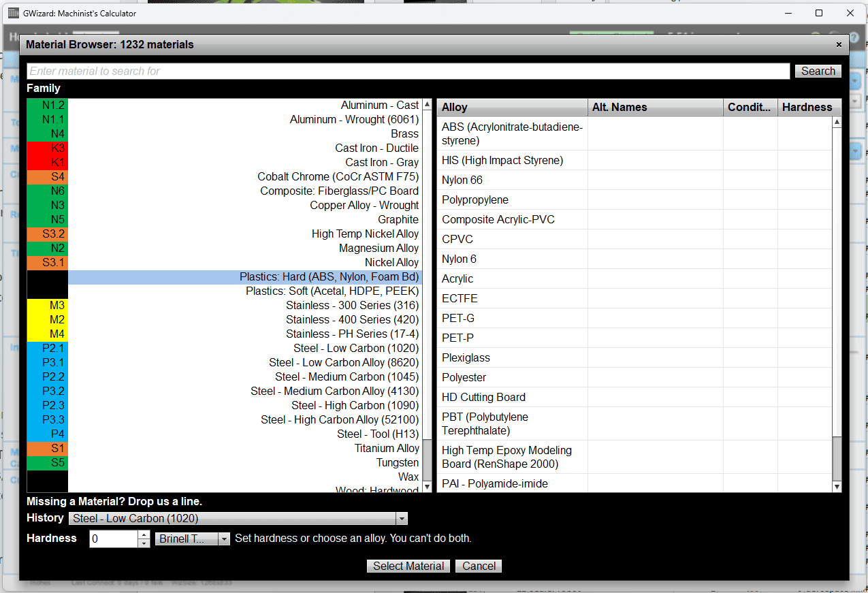The height and width of the screenshot is (593, 868).
Task: Select Plastics: Soft (Acetal, HDPE, PEEK)
Action: click(225, 291)
